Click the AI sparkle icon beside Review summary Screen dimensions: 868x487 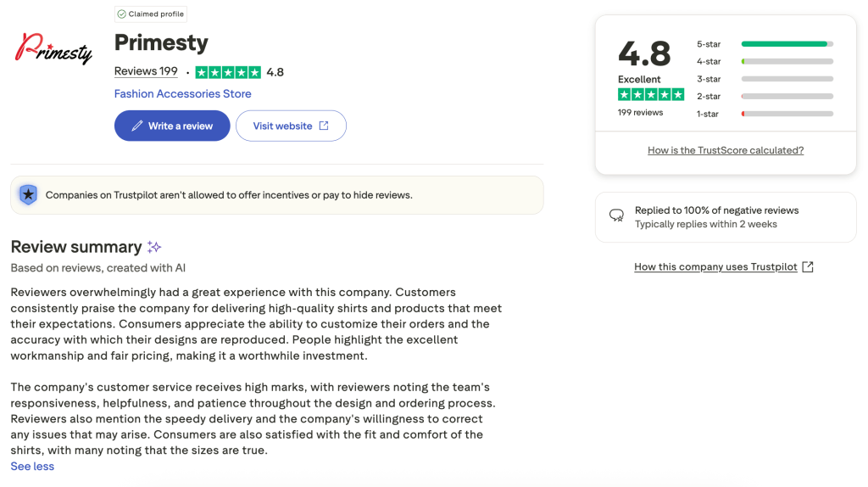(x=154, y=247)
